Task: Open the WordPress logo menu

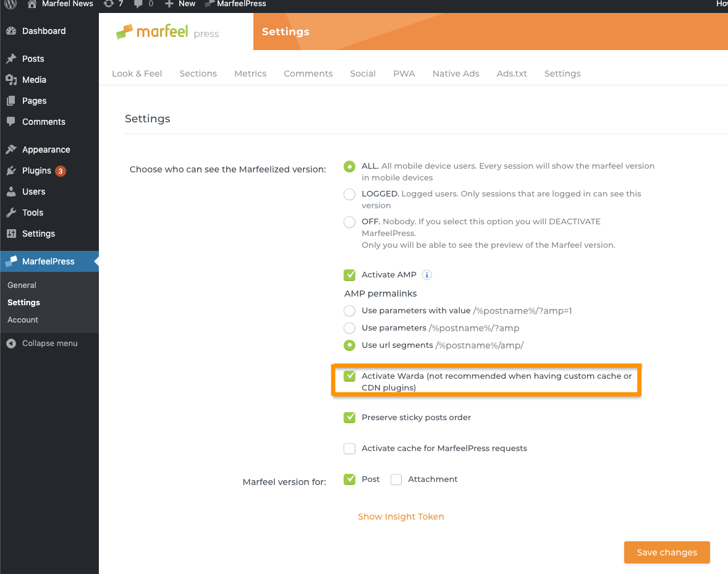Action: pos(11,4)
